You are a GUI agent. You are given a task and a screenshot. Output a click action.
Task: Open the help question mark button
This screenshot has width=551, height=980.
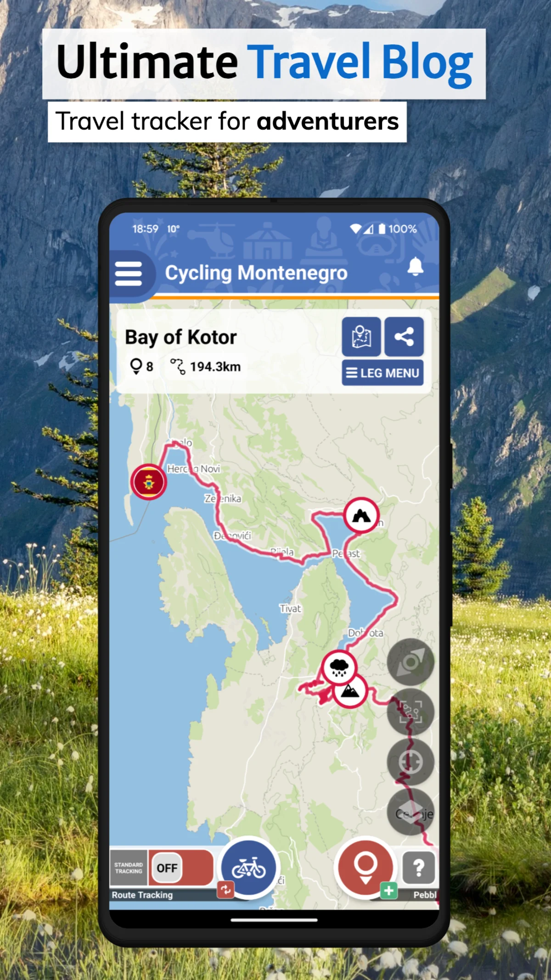point(418,867)
